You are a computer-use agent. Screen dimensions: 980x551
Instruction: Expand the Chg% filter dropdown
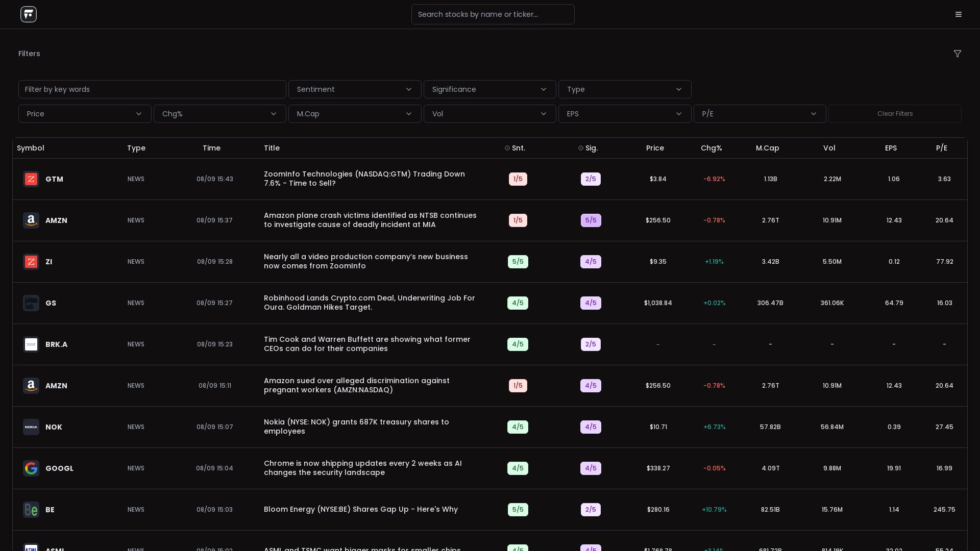[220, 114]
